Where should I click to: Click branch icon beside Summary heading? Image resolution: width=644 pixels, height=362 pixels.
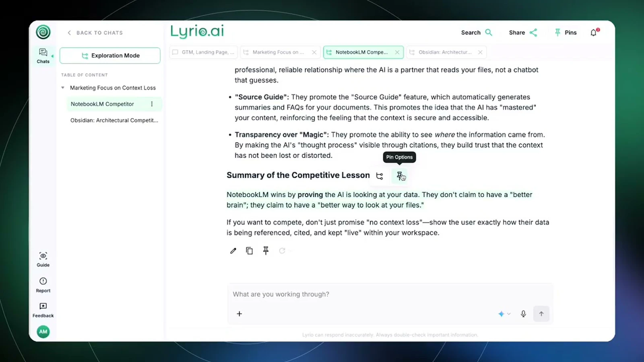(x=380, y=176)
